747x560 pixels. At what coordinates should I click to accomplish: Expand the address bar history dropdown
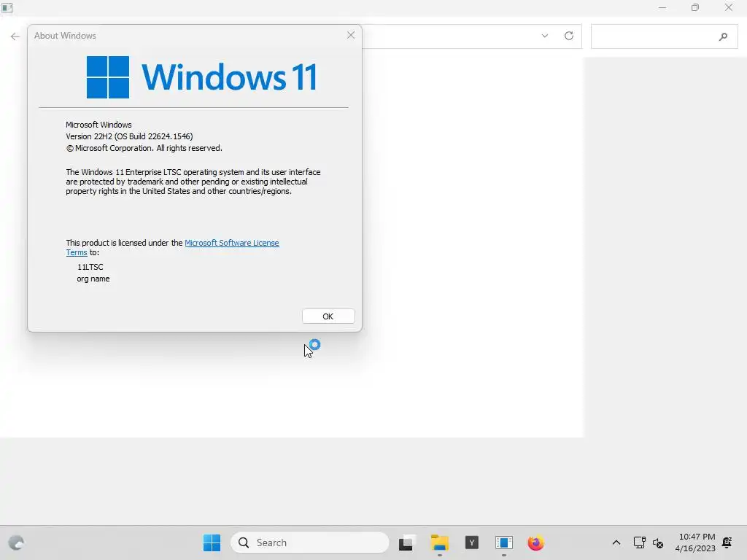pyautogui.click(x=544, y=36)
